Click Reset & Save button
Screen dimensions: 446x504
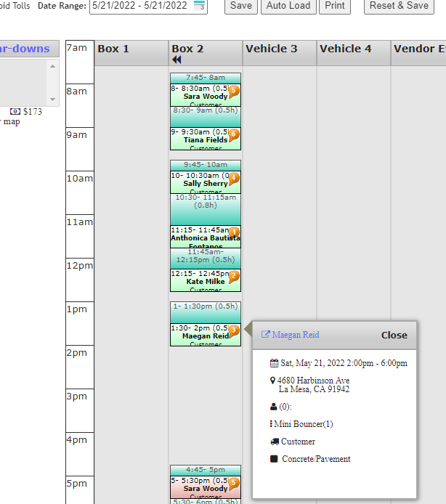pos(399,6)
